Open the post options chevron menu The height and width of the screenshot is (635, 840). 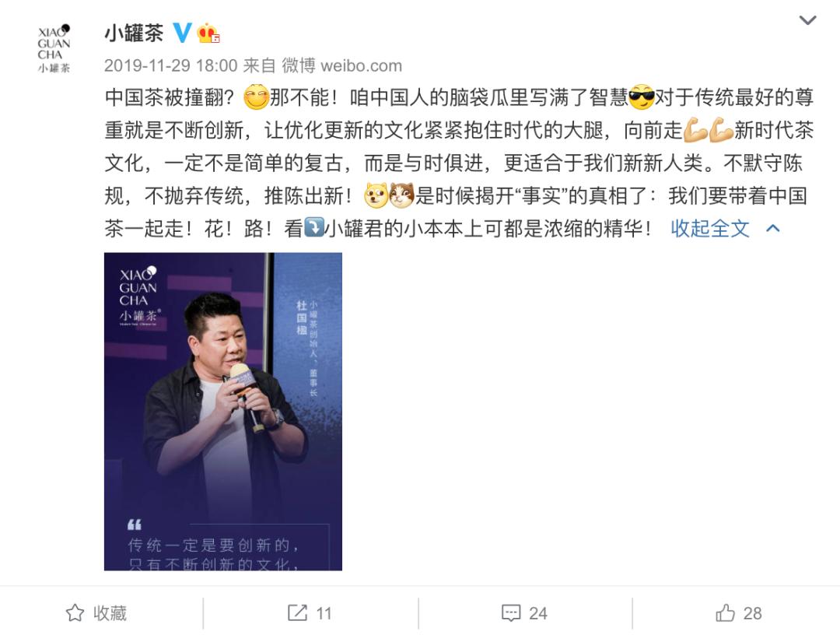pyautogui.click(x=807, y=20)
